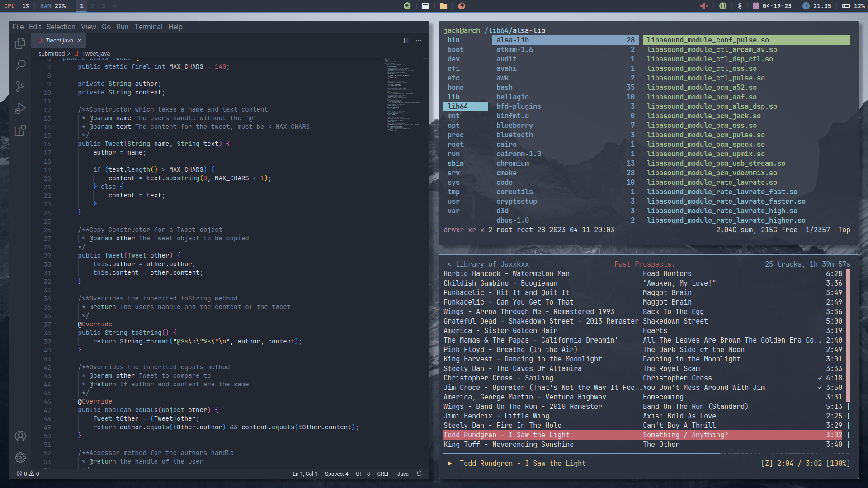Switch to workspace 4

point(114,6)
